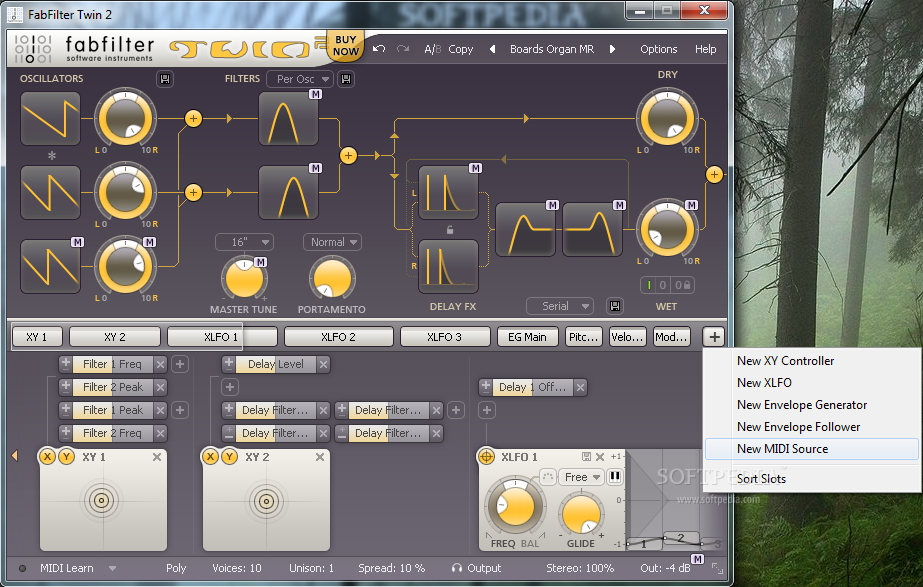Viewport: 923px width, 587px height.
Task: Toggle the X button on XY 2
Action: [210, 456]
